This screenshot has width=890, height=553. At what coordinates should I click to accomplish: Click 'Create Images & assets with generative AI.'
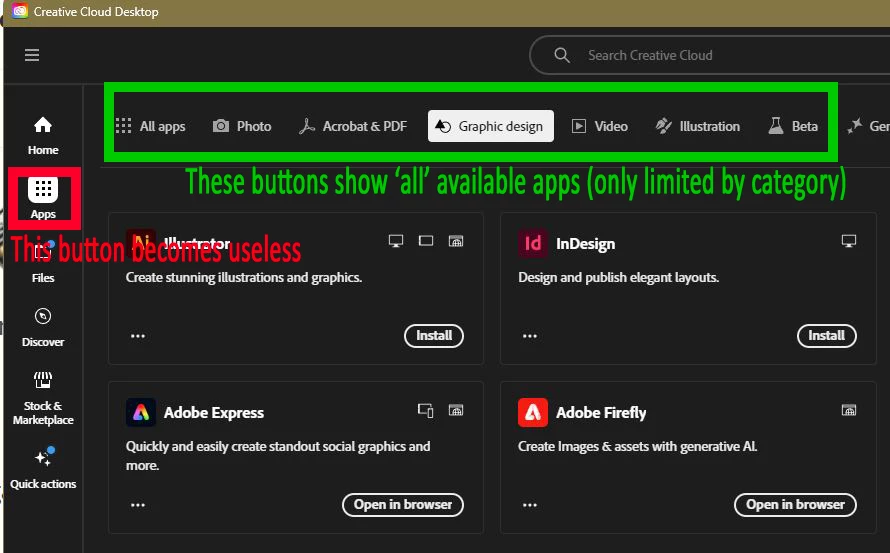point(637,447)
